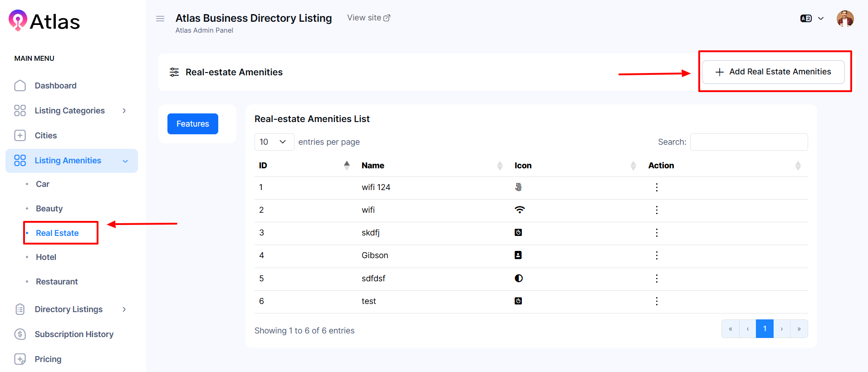Open the View site link
Image resolution: width=868 pixels, height=372 pixels.
[368, 18]
